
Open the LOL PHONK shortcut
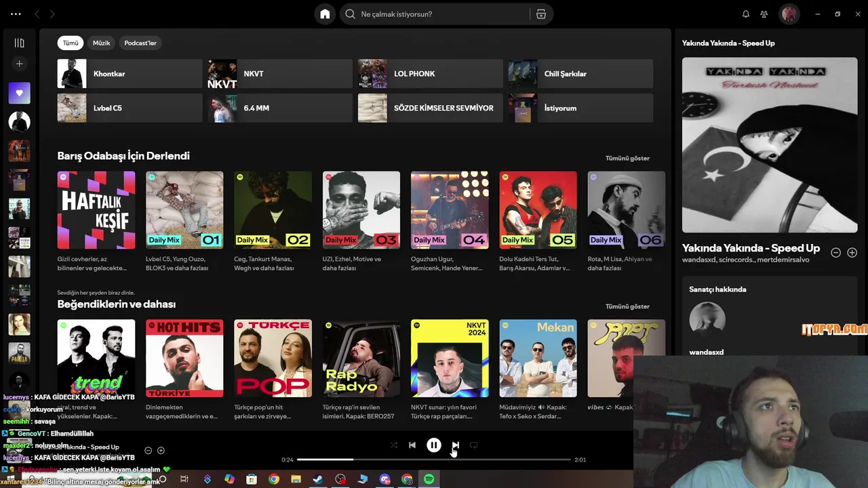430,74
